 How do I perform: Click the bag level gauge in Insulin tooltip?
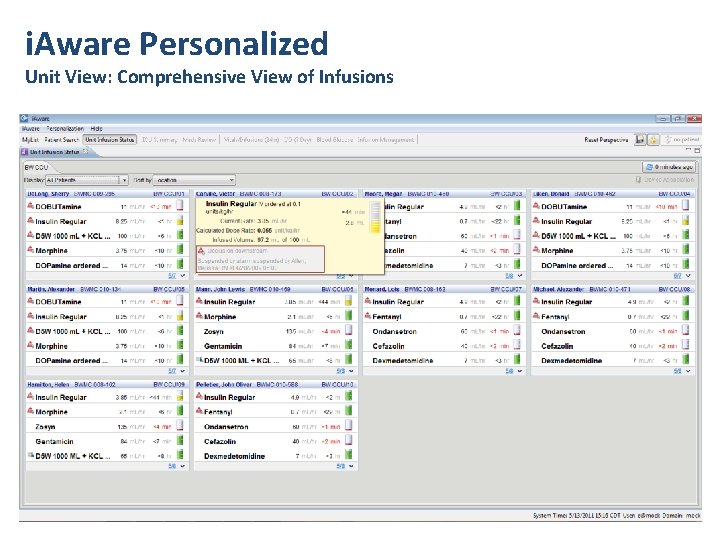tap(376, 216)
